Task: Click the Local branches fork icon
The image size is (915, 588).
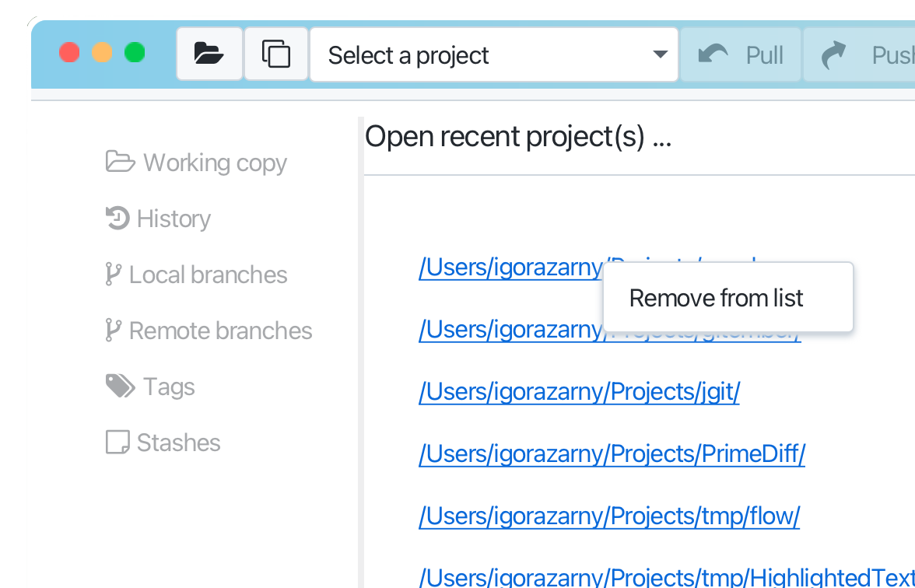Action: tap(114, 274)
